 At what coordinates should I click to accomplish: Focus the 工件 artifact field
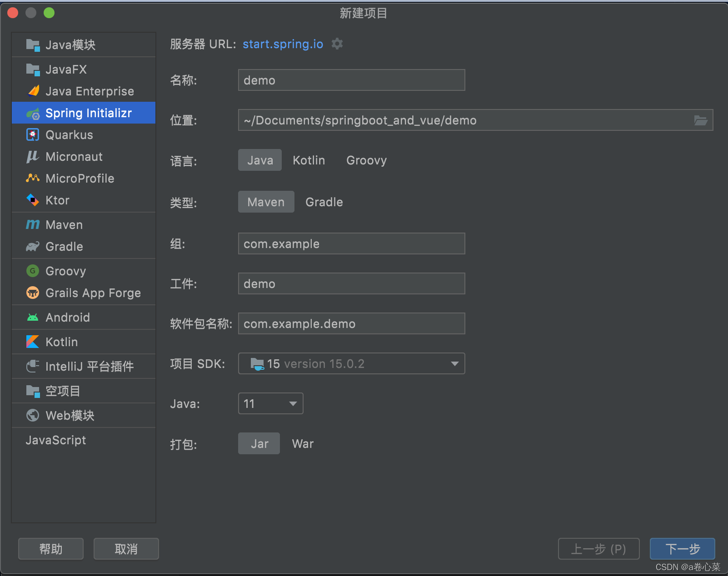point(352,283)
